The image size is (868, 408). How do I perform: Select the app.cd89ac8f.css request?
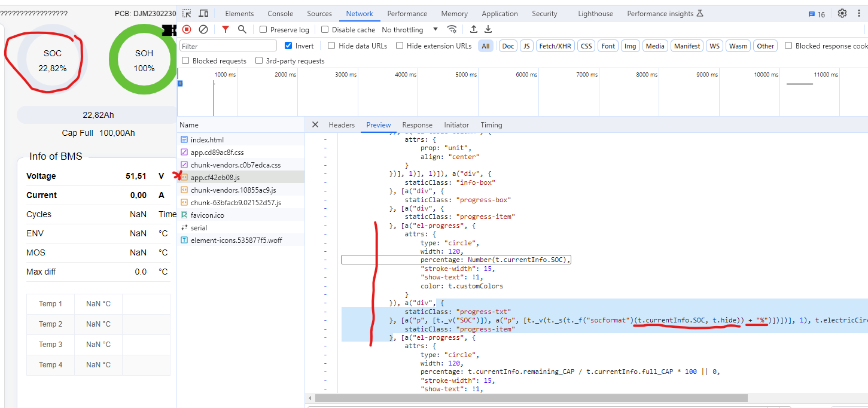pyautogui.click(x=241, y=153)
